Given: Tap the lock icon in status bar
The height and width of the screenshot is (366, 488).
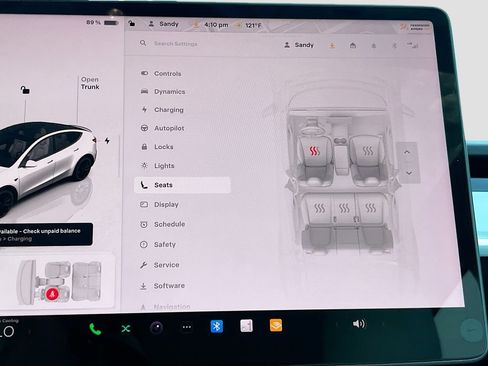Looking at the screenshot, I should pyautogui.click(x=132, y=23).
